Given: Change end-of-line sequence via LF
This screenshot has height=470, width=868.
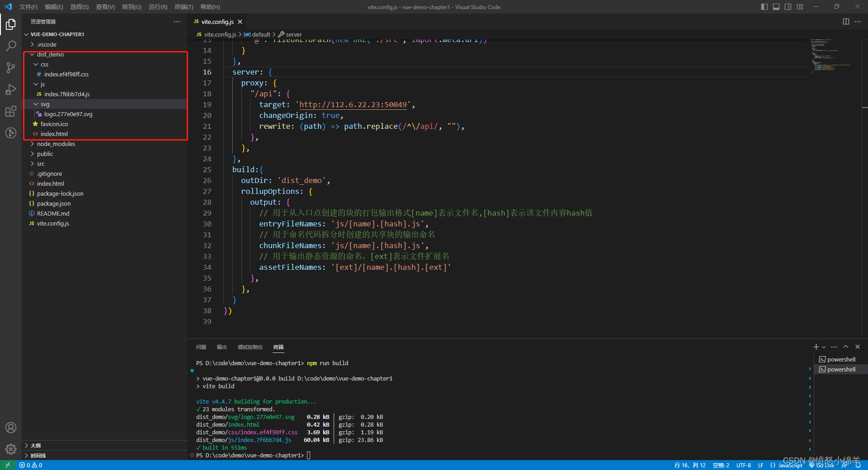Looking at the screenshot, I should click(x=761, y=465).
